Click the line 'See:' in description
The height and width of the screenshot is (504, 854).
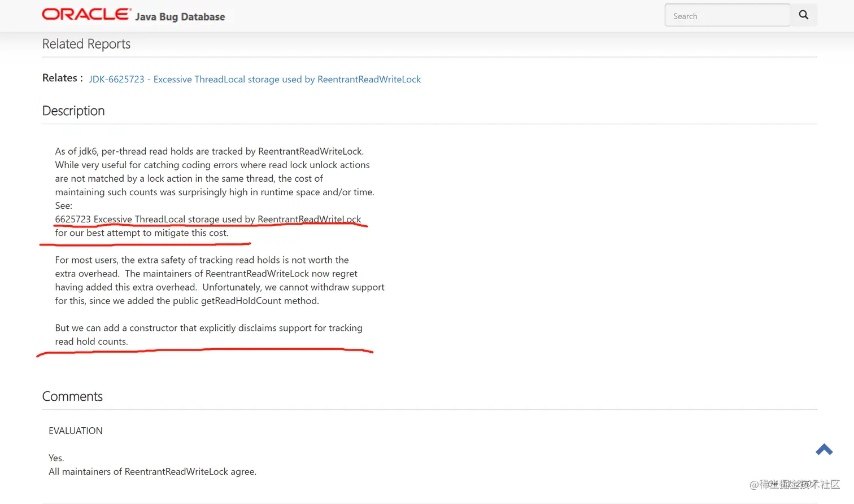click(x=64, y=205)
